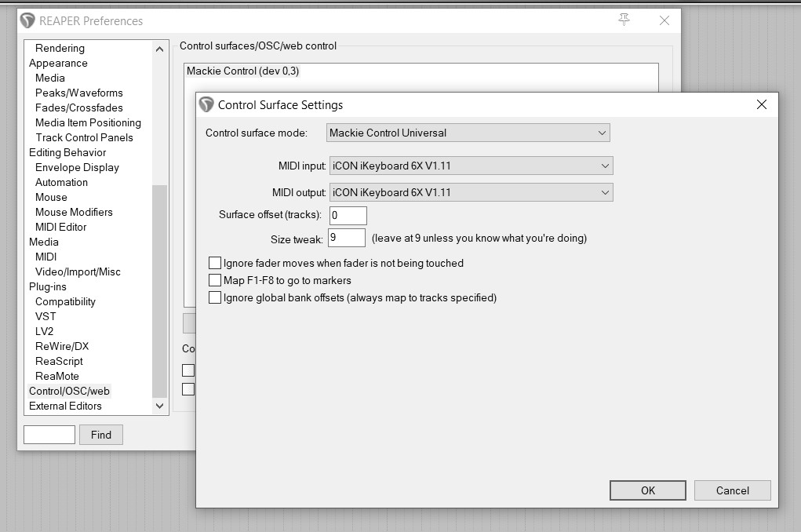Open Automation preferences
The width and height of the screenshot is (801, 532).
coord(61,182)
